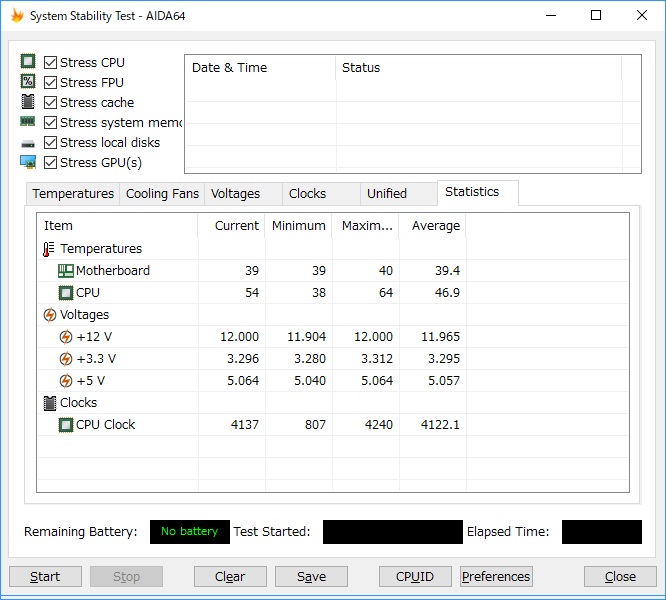Open the Unified tab
The height and width of the screenshot is (600, 666).
pyautogui.click(x=387, y=194)
